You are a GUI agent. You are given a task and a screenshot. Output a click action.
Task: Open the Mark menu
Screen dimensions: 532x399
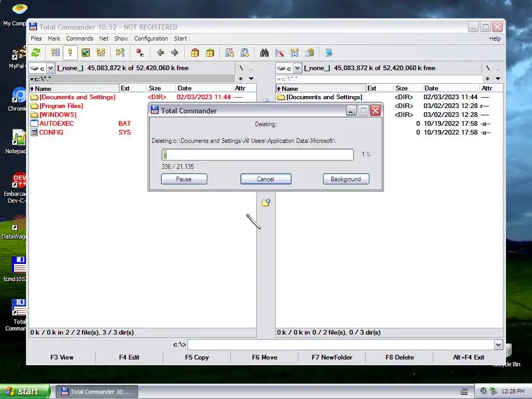coord(54,38)
